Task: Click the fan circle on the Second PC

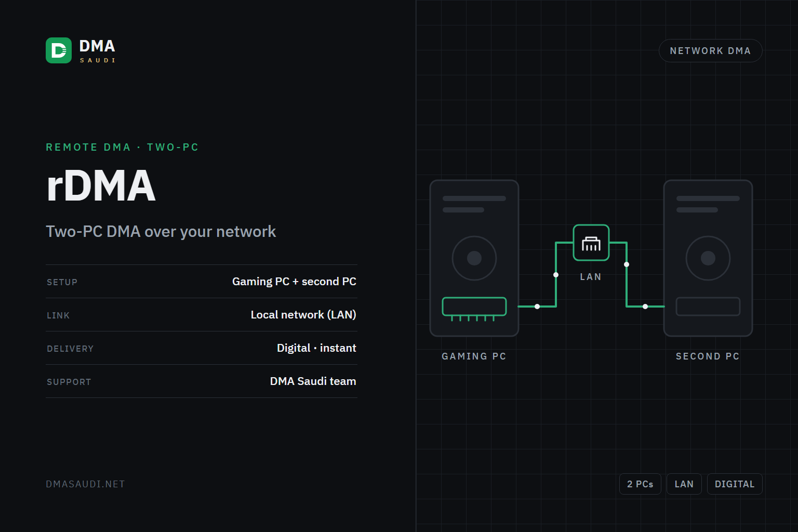Action: point(708,258)
